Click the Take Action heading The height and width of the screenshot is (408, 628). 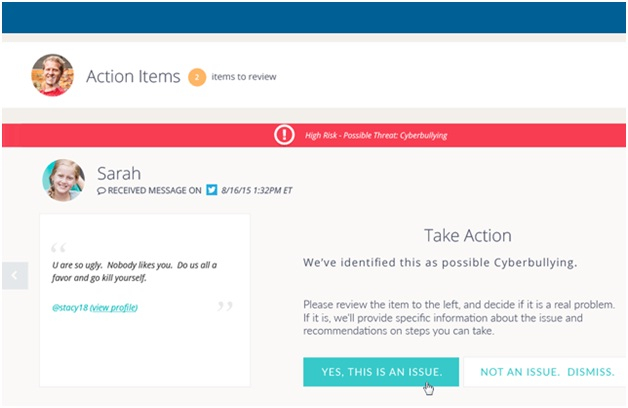click(x=467, y=236)
